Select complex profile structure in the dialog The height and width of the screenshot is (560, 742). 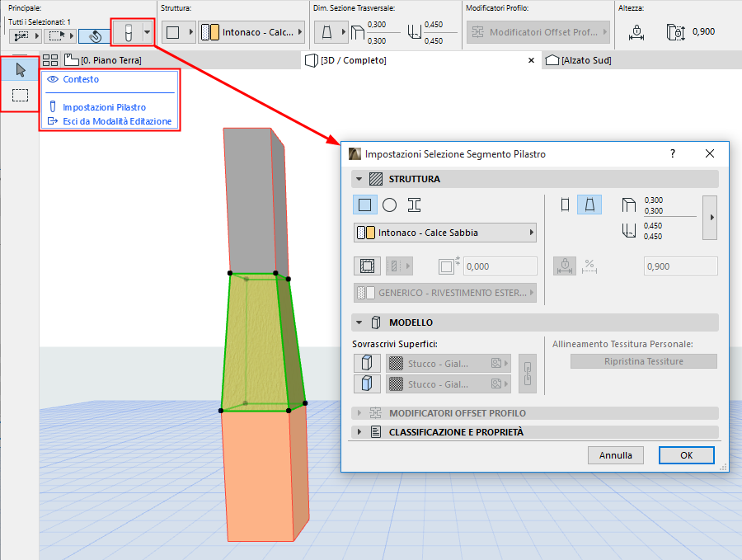414,205
